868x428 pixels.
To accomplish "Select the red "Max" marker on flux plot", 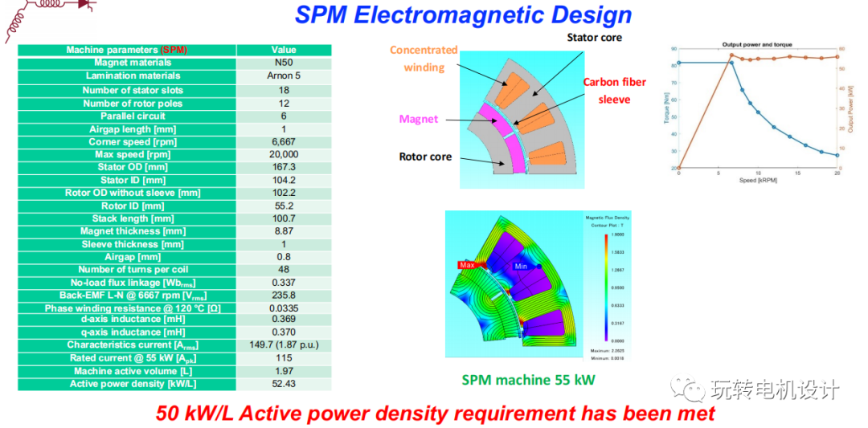I will tap(467, 264).
